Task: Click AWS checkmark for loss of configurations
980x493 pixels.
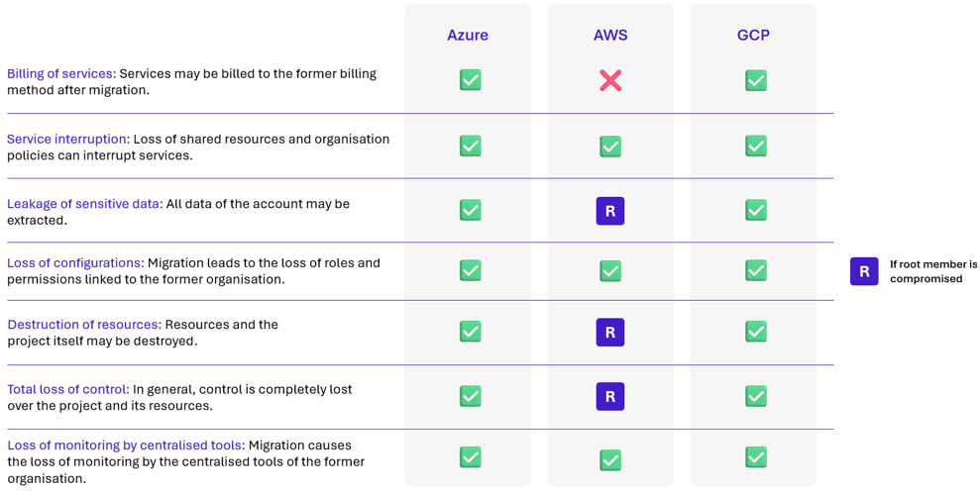Action: (x=610, y=270)
